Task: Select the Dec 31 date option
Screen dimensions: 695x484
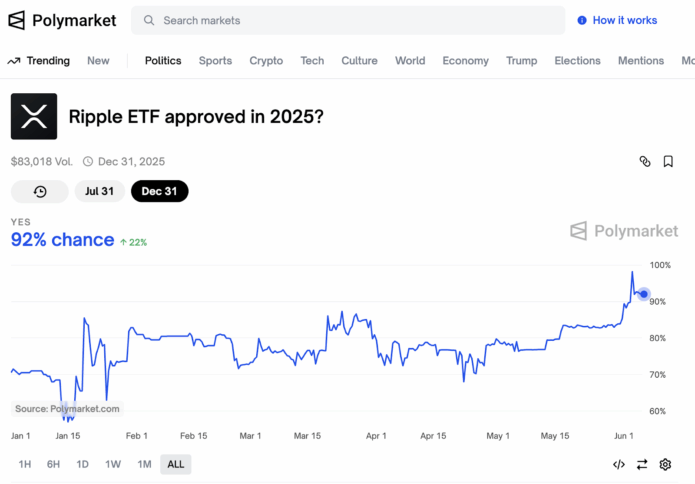Action: pyautogui.click(x=160, y=191)
